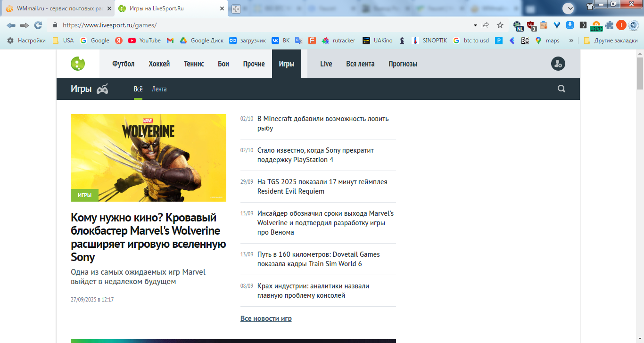Open the orange F bookmark icon
This screenshot has height=343, width=644.
click(x=312, y=41)
